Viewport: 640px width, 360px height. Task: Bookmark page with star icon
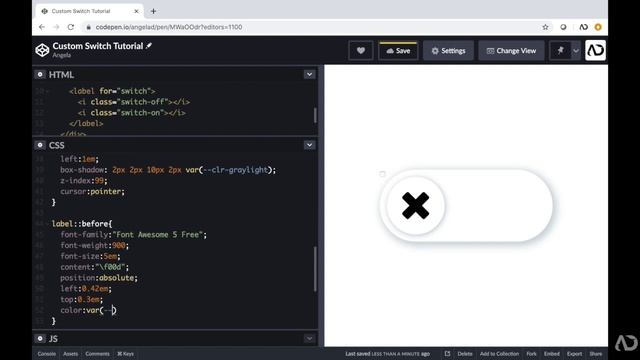tap(545, 27)
